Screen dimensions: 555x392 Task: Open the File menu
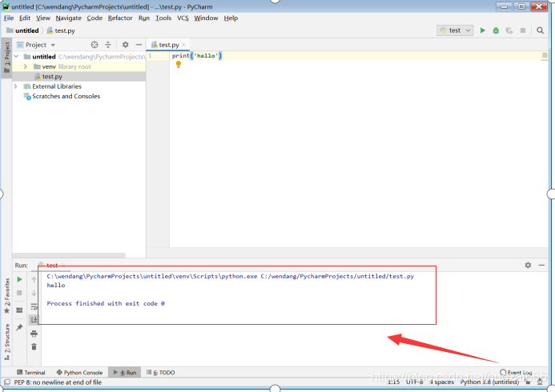(x=9, y=18)
